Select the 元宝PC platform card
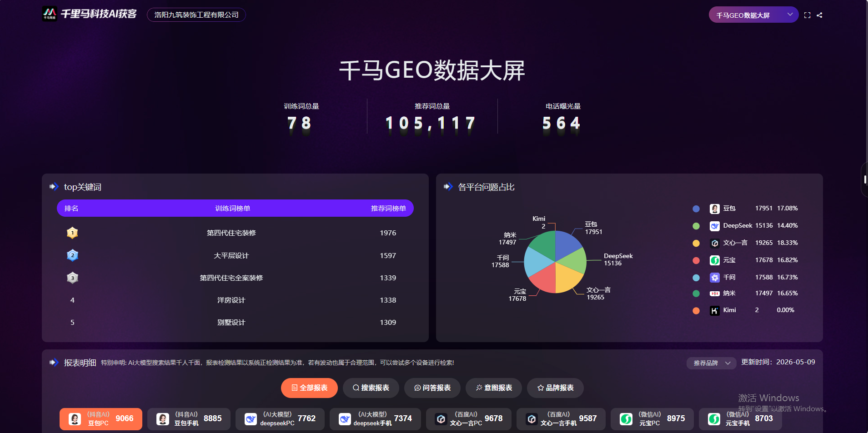 (x=652, y=419)
